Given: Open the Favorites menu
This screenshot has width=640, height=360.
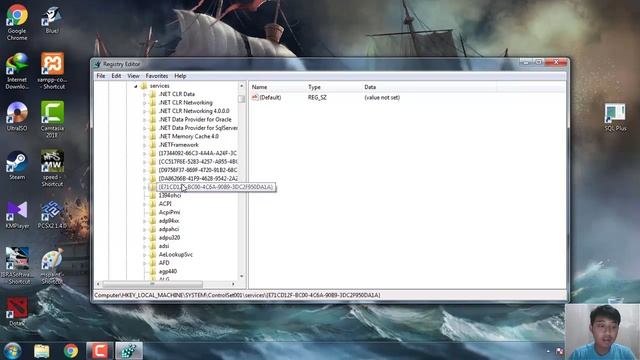Looking at the screenshot, I should [157, 76].
